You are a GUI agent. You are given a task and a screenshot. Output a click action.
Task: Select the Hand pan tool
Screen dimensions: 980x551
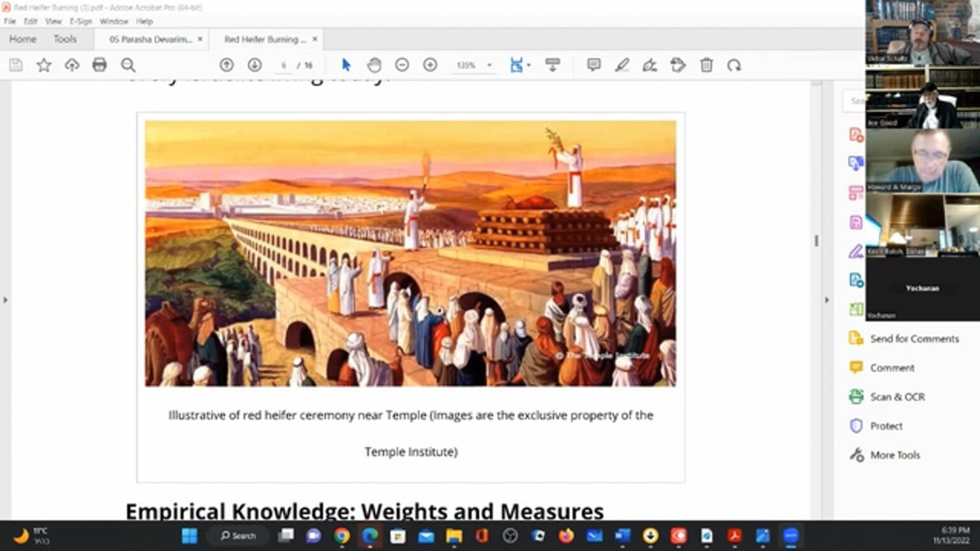pos(374,65)
